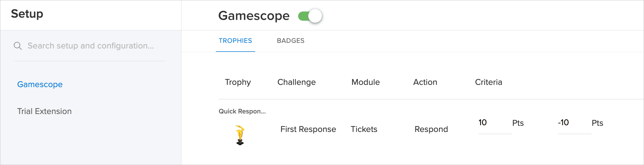The height and width of the screenshot is (165, 644).
Task: Click the Setup page heading
Action: (27, 14)
